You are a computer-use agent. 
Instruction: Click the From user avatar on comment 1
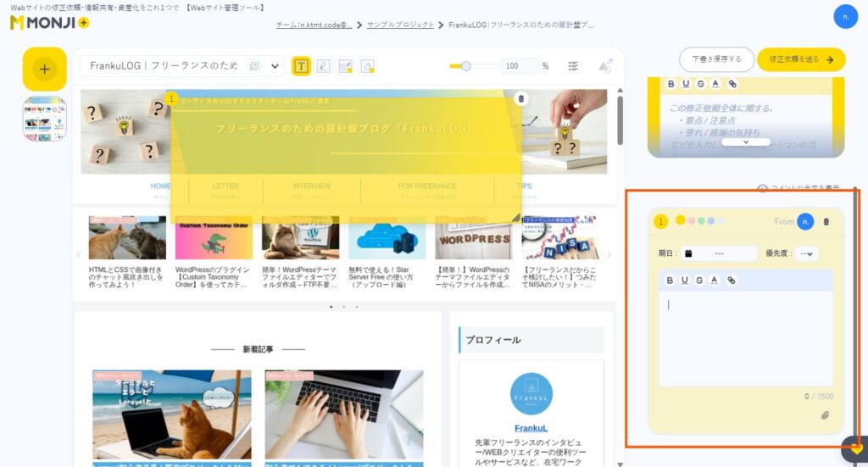click(x=805, y=221)
